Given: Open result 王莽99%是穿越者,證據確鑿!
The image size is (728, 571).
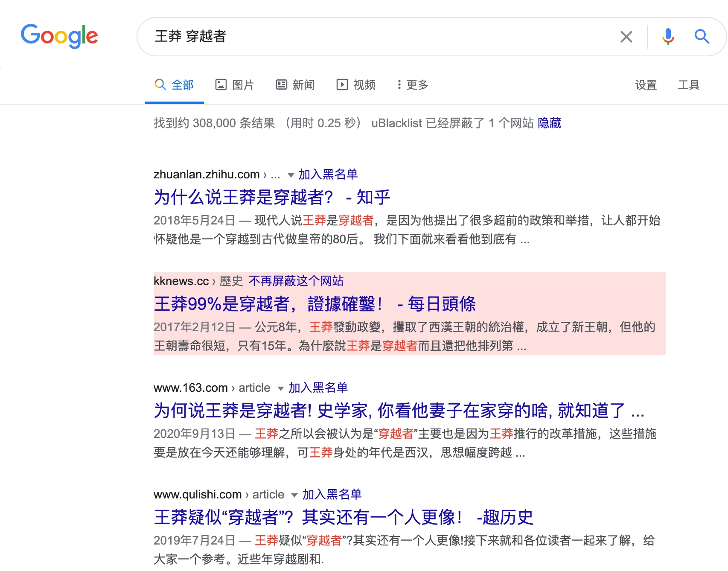Looking at the screenshot, I should point(314,304).
